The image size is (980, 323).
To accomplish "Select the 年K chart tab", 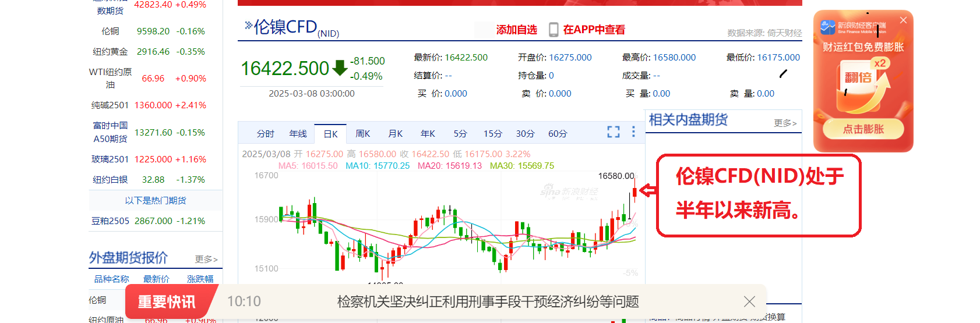I will [x=428, y=134].
